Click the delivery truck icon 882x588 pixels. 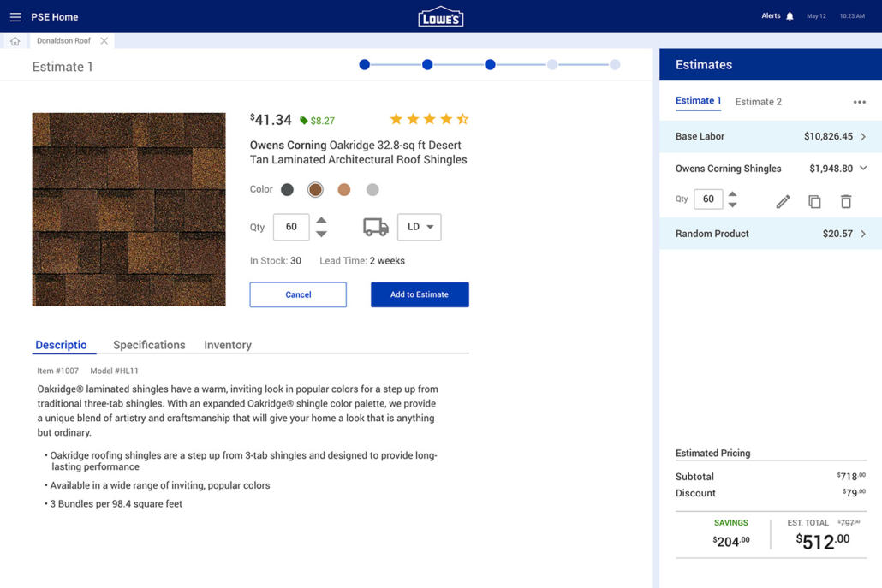click(x=376, y=227)
